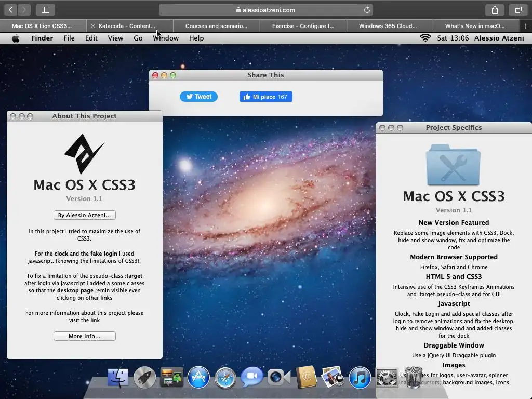Minimize the Share This window with yellow button

(164, 75)
